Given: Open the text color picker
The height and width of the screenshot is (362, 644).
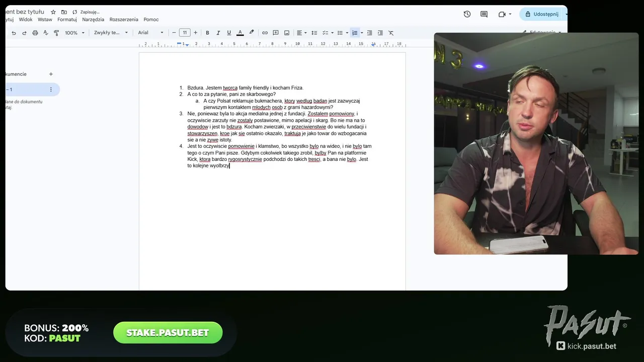Looking at the screenshot, I should [x=240, y=33].
